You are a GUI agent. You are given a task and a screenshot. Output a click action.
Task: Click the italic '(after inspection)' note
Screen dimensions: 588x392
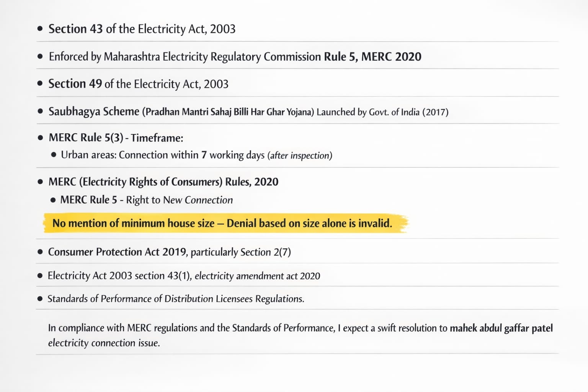click(x=300, y=155)
